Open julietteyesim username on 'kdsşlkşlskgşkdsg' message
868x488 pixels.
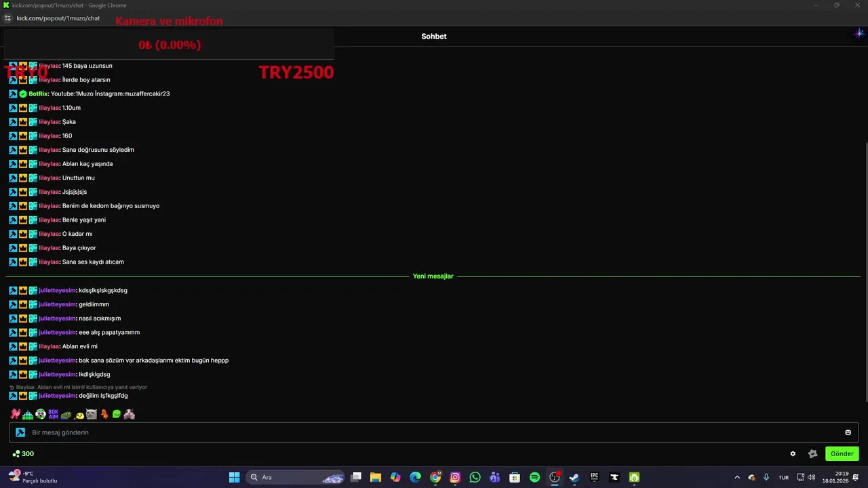click(x=58, y=290)
